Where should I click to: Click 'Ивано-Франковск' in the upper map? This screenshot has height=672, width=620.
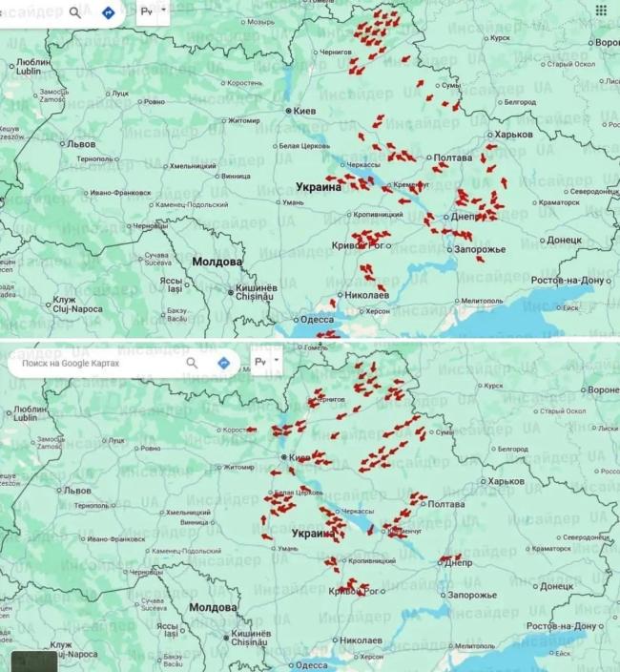120,193
